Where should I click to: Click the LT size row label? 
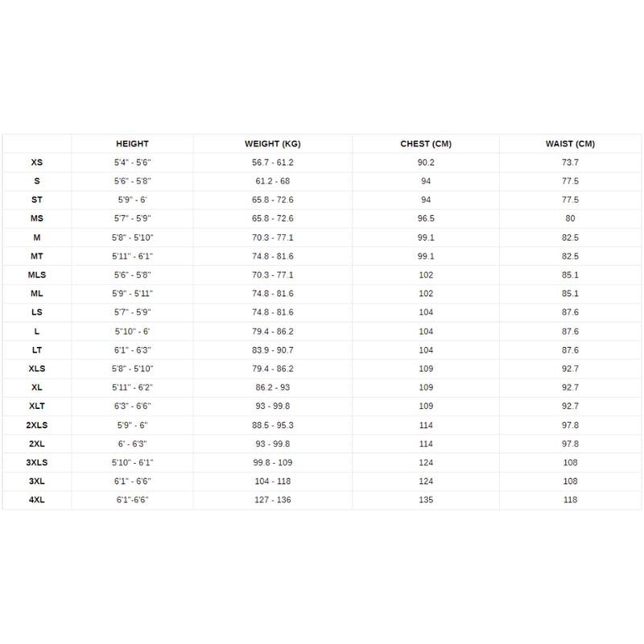(x=37, y=350)
